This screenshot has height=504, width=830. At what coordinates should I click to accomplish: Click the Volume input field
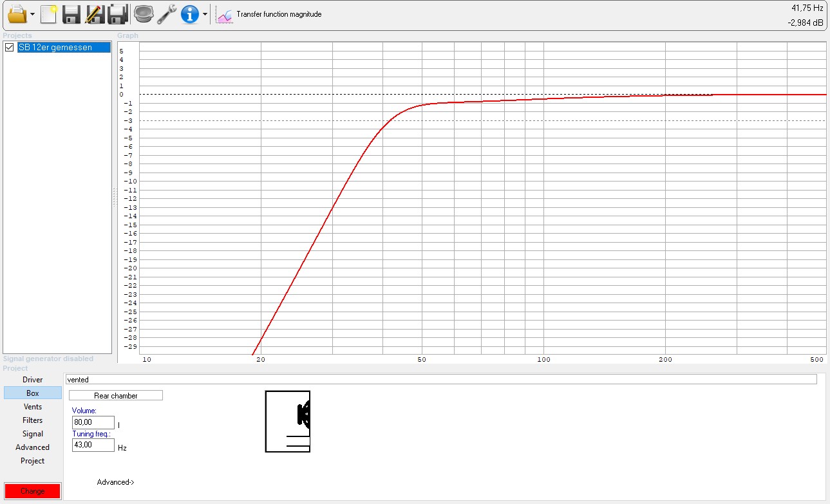click(93, 423)
